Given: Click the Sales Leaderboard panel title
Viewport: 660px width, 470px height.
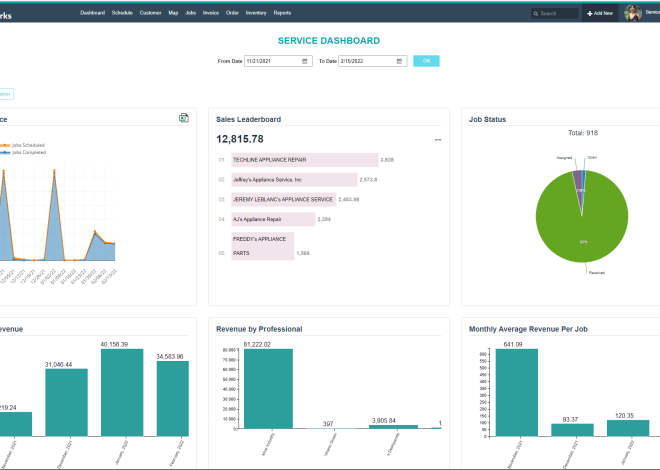Looking at the screenshot, I should pos(248,119).
